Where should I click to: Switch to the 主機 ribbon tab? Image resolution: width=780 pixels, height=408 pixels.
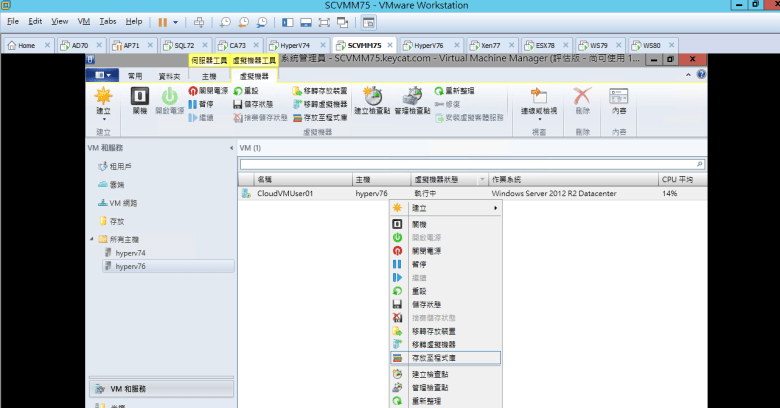209,75
